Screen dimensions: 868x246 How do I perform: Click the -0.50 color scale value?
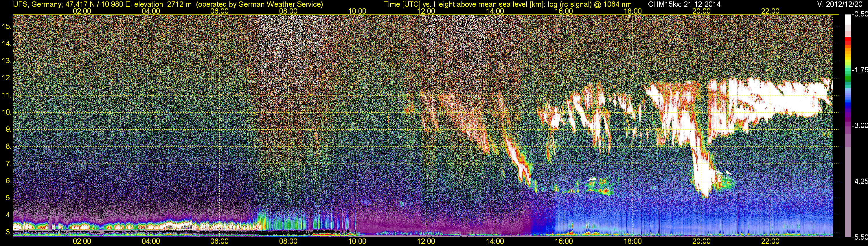click(860, 14)
